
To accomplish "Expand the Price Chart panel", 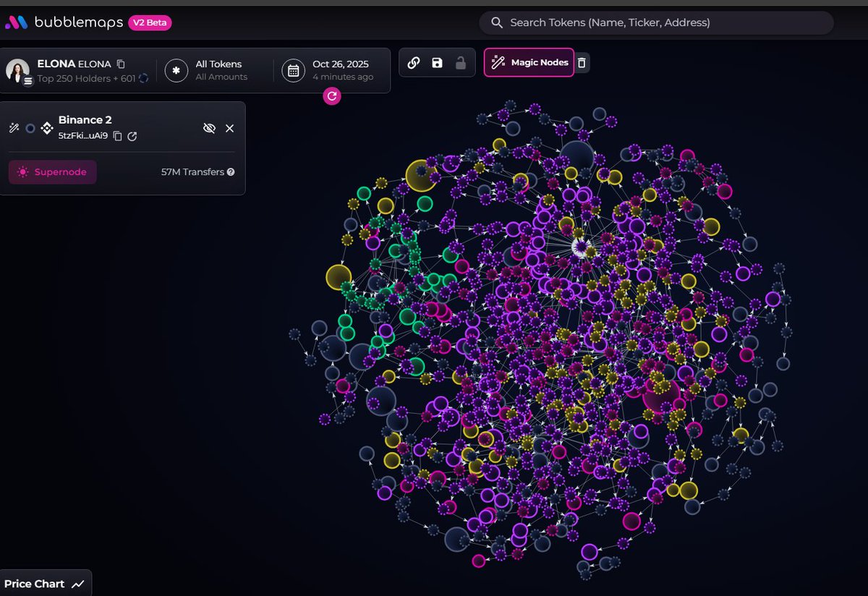I will [45, 584].
